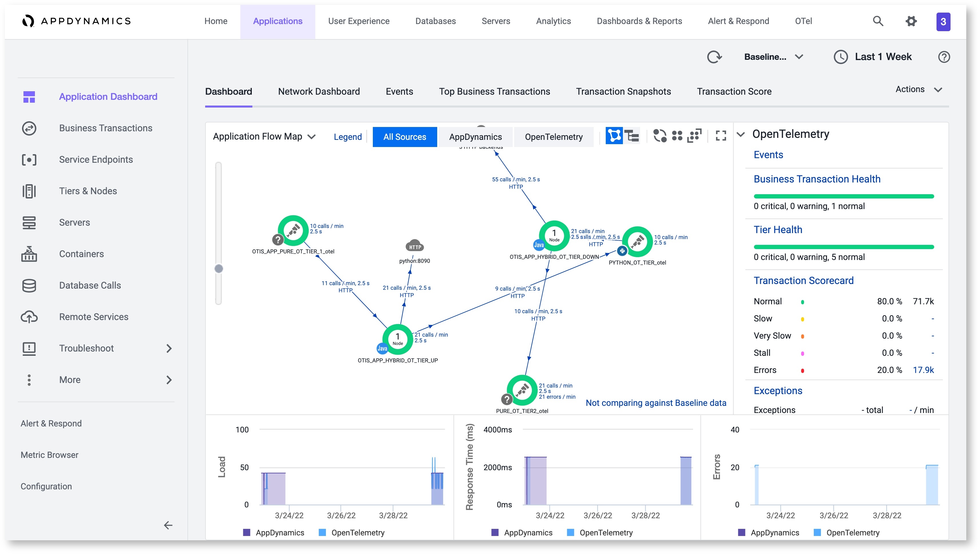Select the All Sources filter
The image size is (980, 554).
(404, 137)
